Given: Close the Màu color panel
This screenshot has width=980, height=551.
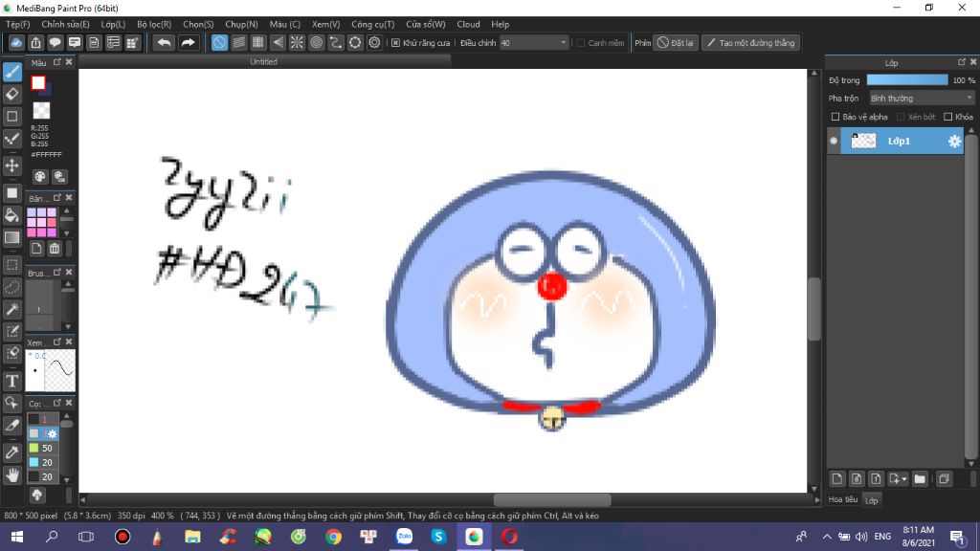Looking at the screenshot, I should (x=69, y=62).
